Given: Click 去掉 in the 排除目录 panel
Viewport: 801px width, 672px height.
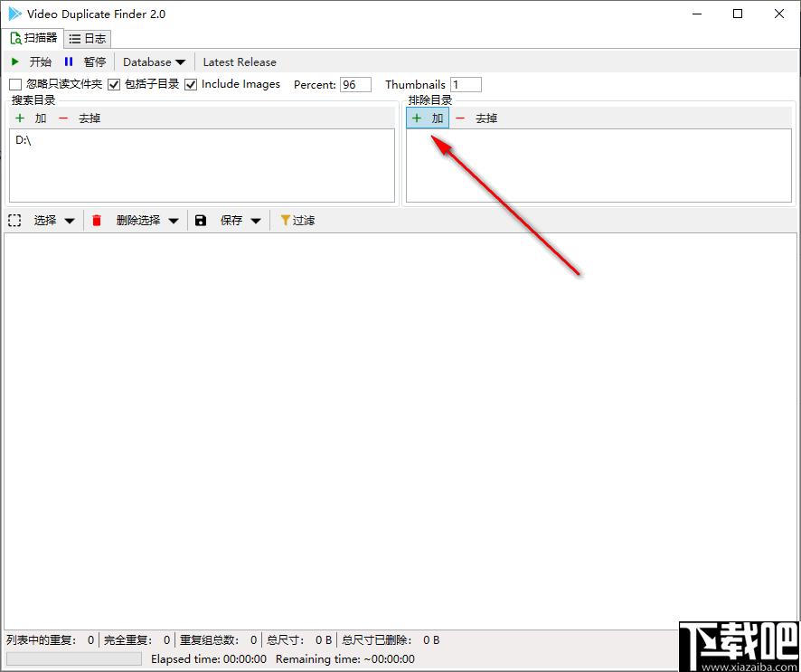Looking at the screenshot, I should (486, 118).
